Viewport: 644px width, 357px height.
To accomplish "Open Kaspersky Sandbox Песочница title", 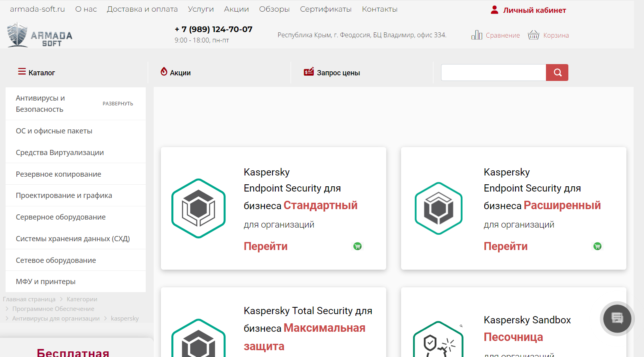I will pos(527,329).
